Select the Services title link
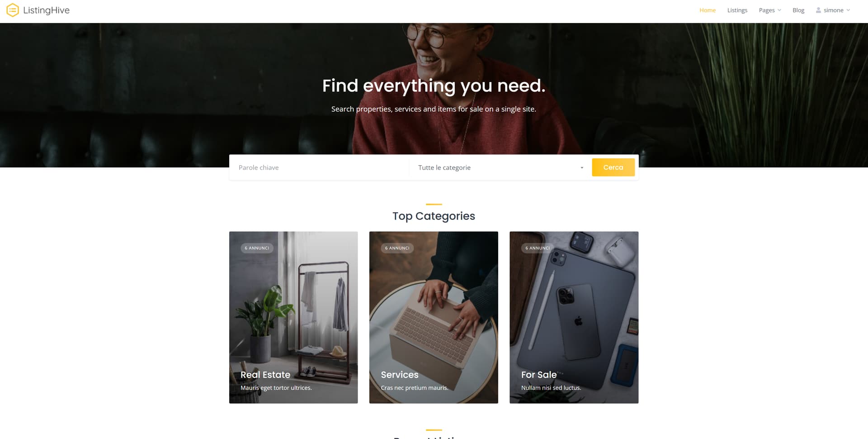The height and width of the screenshot is (439, 868). pos(400,375)
